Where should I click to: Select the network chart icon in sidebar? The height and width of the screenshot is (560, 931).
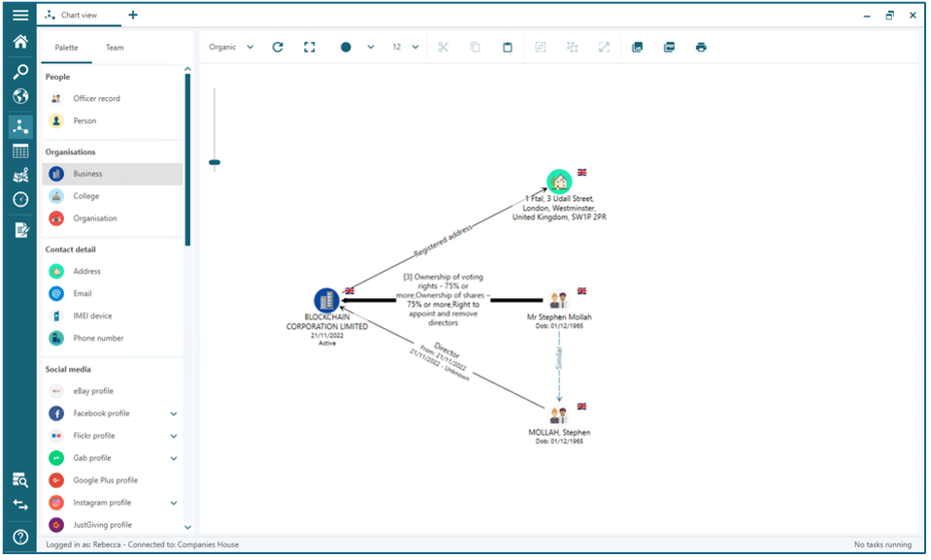20,126
